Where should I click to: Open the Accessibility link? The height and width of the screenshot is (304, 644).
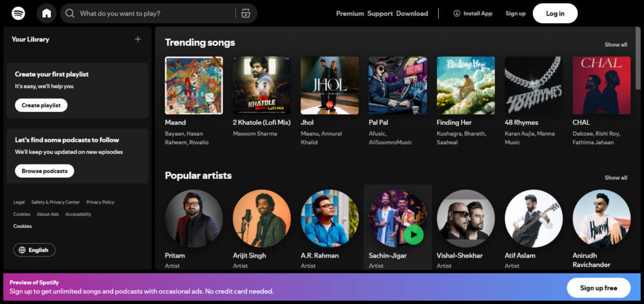tap(78, 214)
